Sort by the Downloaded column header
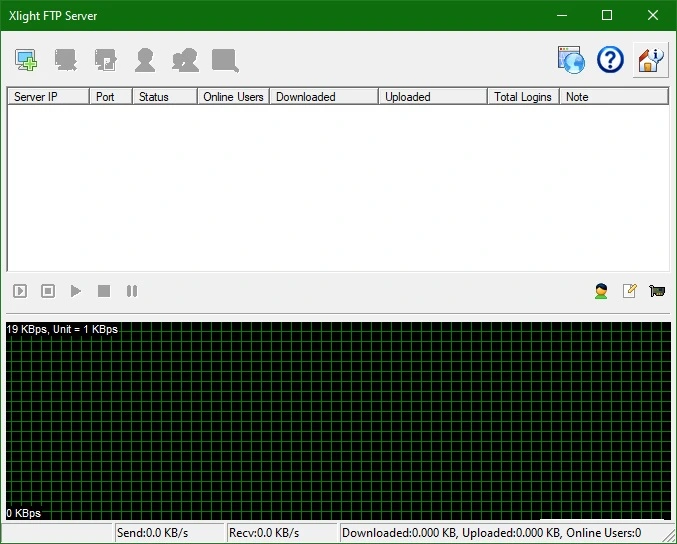The height and width of the screenshot is (544, 677). (x=324, y=97)
